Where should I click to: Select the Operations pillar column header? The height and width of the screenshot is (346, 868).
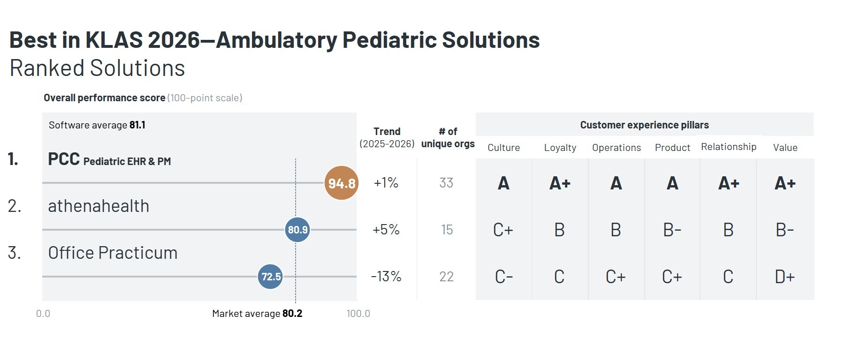click(x=616, y=148)
